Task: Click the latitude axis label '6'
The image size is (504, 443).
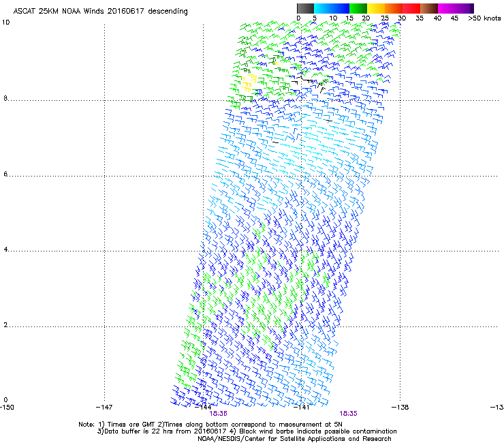Action: (5, 174)
